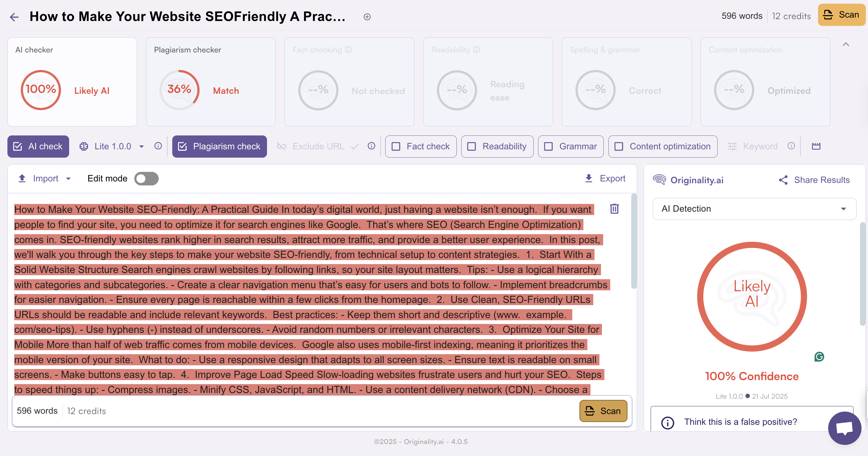Switch on the Edit mode toggle
Image resolution: width=868 pixels, height=456 pixels.
point(146,179)
